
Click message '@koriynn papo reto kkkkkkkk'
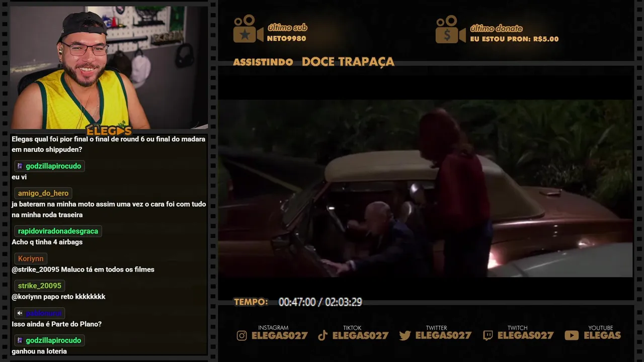58,297
